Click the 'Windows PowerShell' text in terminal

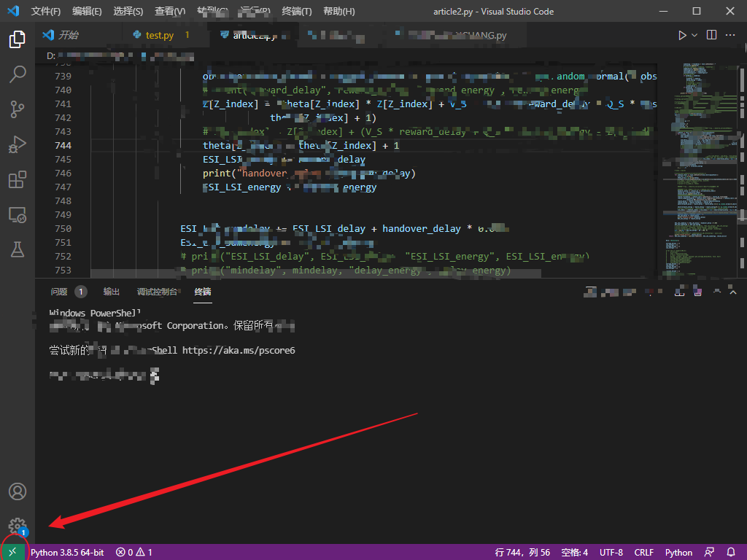95,313
